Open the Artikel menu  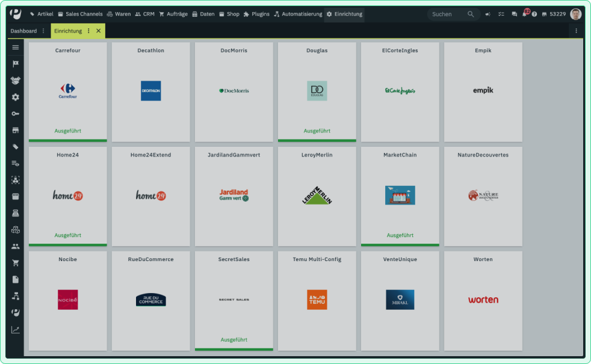coord(42,14)
